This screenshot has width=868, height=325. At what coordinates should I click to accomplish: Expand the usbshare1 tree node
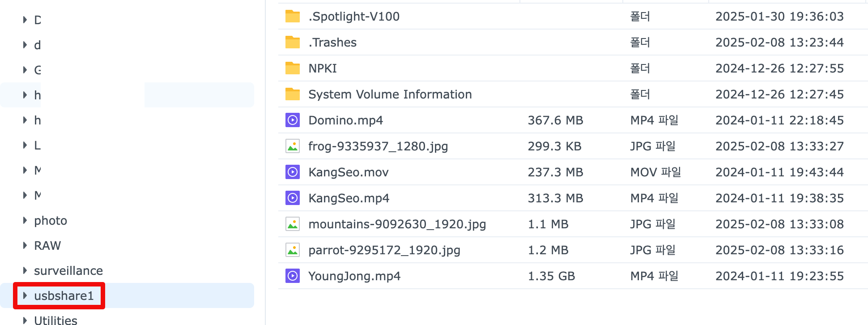(25, 295)
